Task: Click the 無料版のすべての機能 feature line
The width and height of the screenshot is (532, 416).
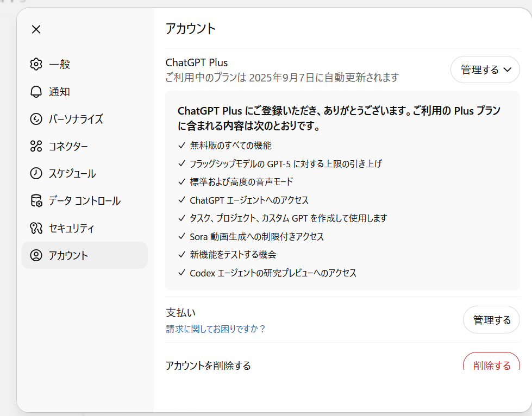Action: (x=231, y=146)
